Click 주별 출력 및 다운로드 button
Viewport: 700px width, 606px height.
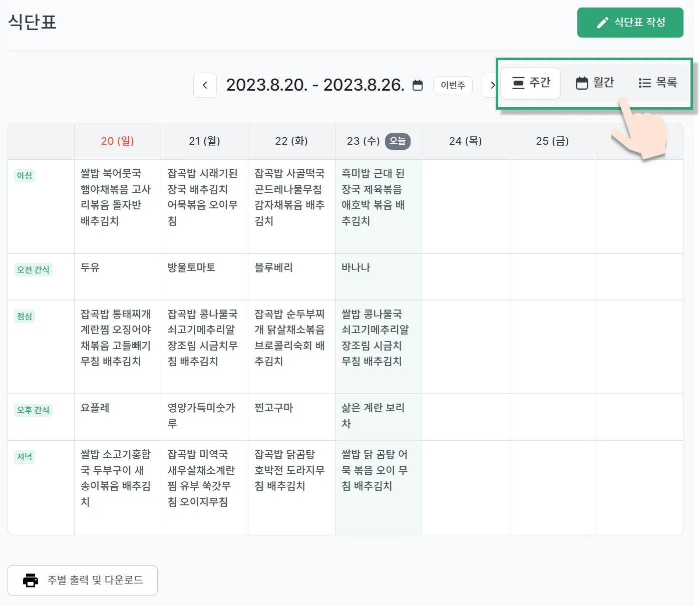[83, 580]
